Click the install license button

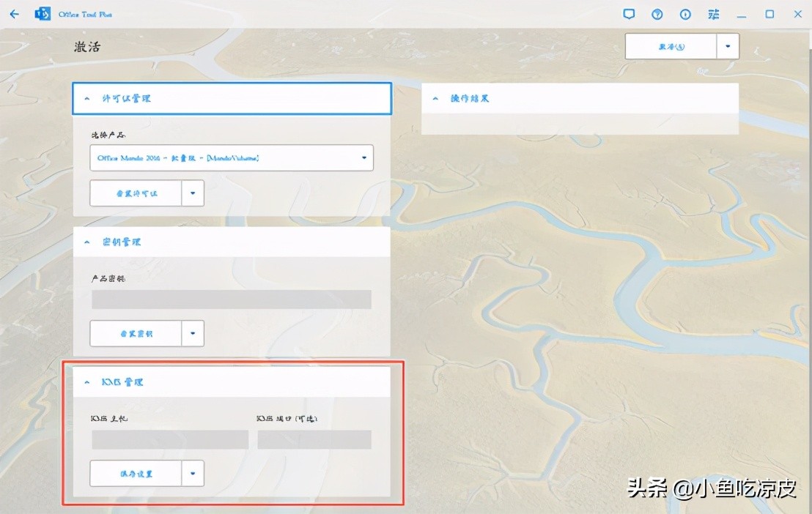[136, 193]
